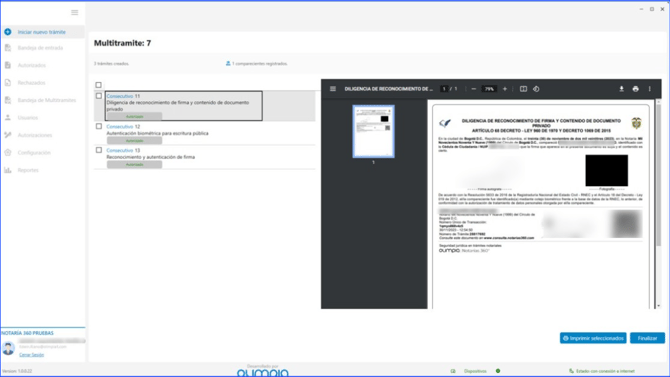Check the Consecutivo 11 checkbox
This screenshot has width=670, height=377.
click(99, 96)
